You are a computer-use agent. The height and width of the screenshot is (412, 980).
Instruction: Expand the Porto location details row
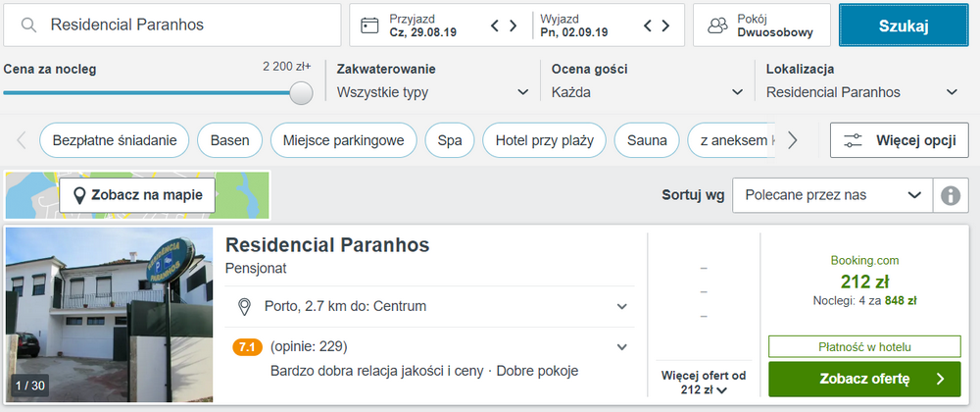coord(430,306)
